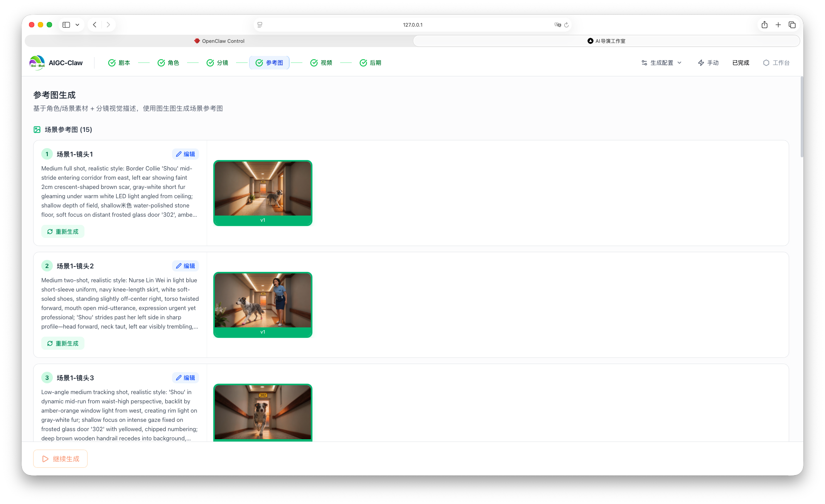
Task: Click the AIGC-Claw logo icon
Action: click(37, 63)
